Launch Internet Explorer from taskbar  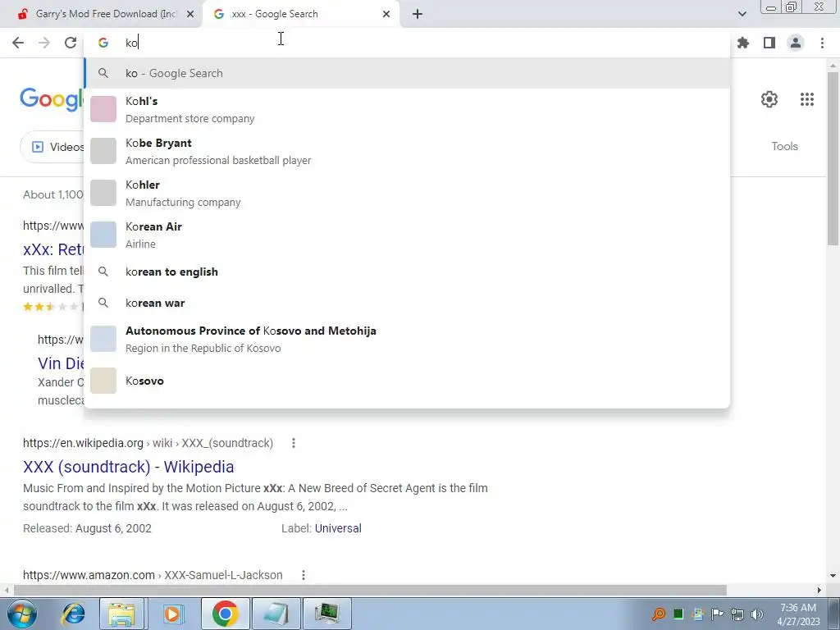pos(73,614)
